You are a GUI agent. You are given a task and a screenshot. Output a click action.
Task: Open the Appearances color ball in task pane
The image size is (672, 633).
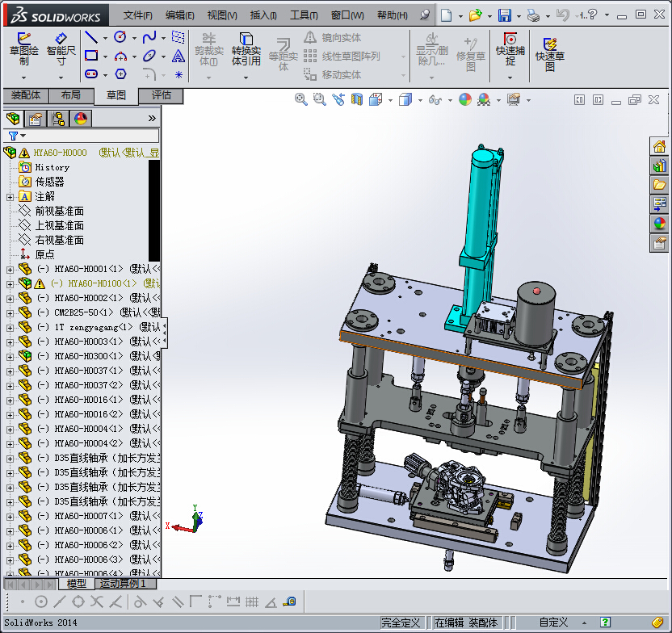pos(660,224)
